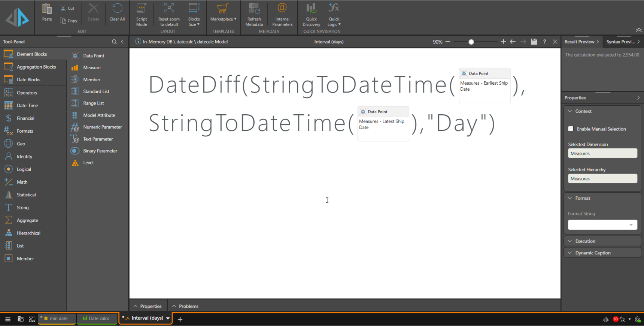This screenshot has height=326, width=644.
Task: Select the Hierarchical function category
Action: 28,233
